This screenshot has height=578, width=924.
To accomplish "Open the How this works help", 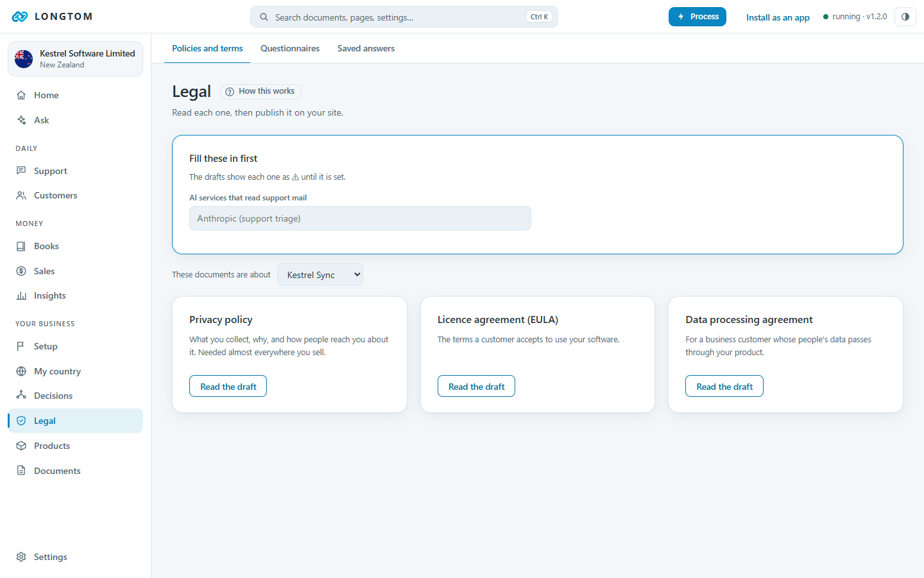I will [261, 91].
